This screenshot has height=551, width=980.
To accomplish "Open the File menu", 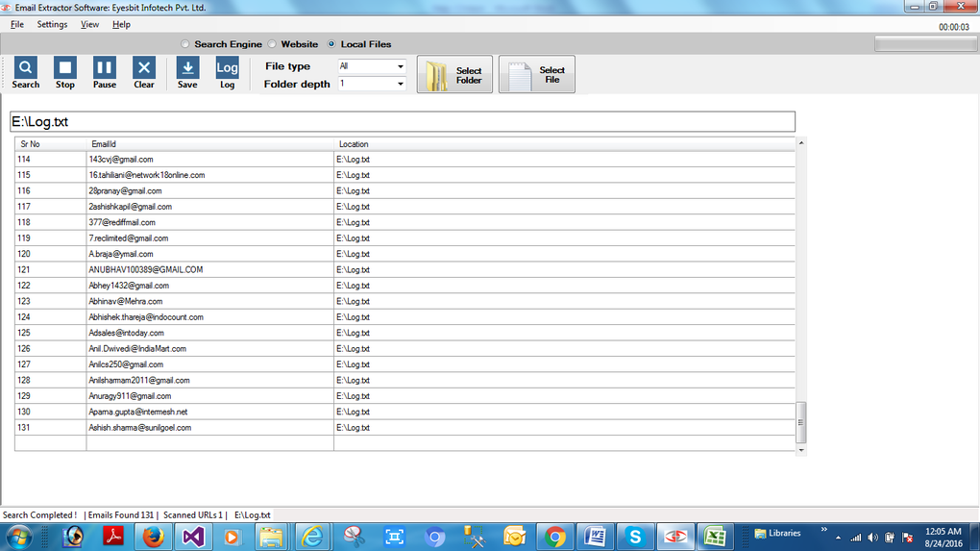I will pos(17,24).
